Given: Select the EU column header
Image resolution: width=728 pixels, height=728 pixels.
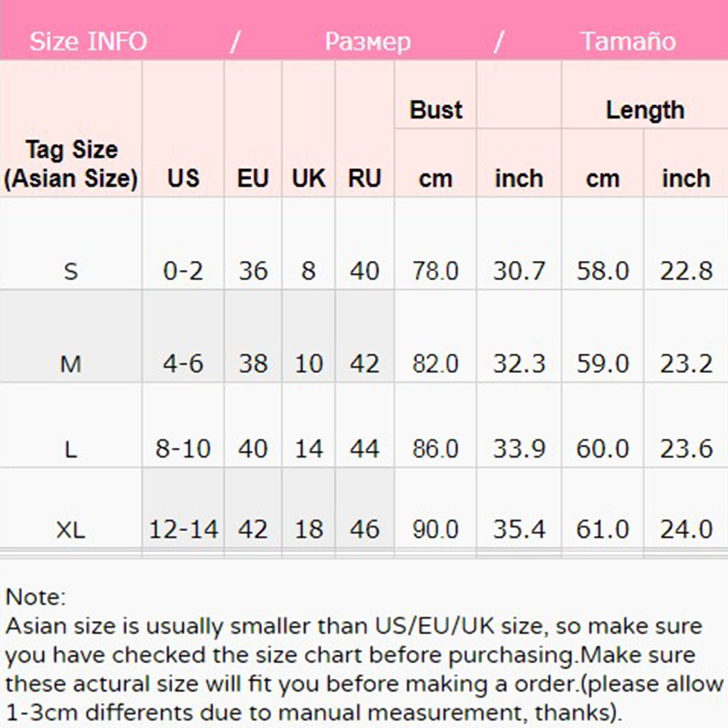Looking at the screenshot, I should (253, 179).
